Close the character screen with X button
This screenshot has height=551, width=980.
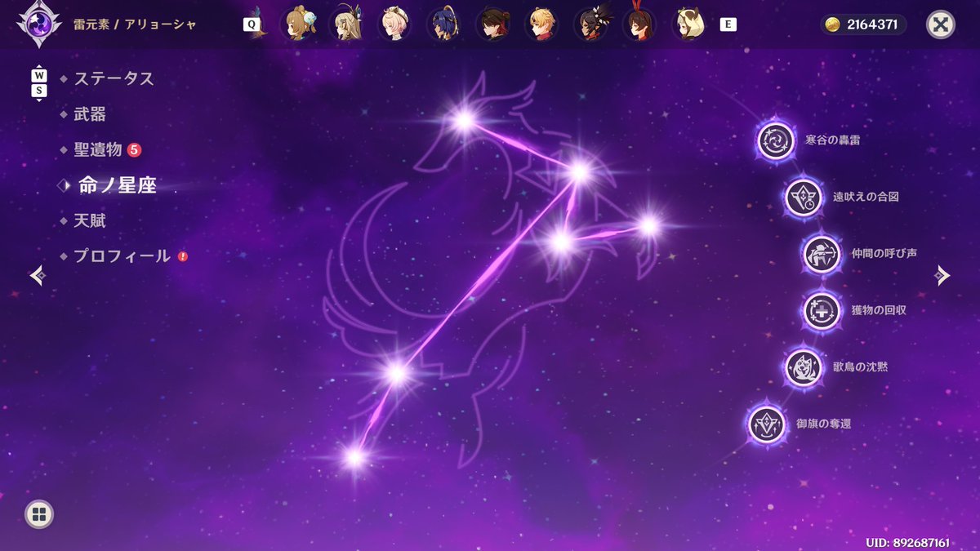tap(941, 24)
